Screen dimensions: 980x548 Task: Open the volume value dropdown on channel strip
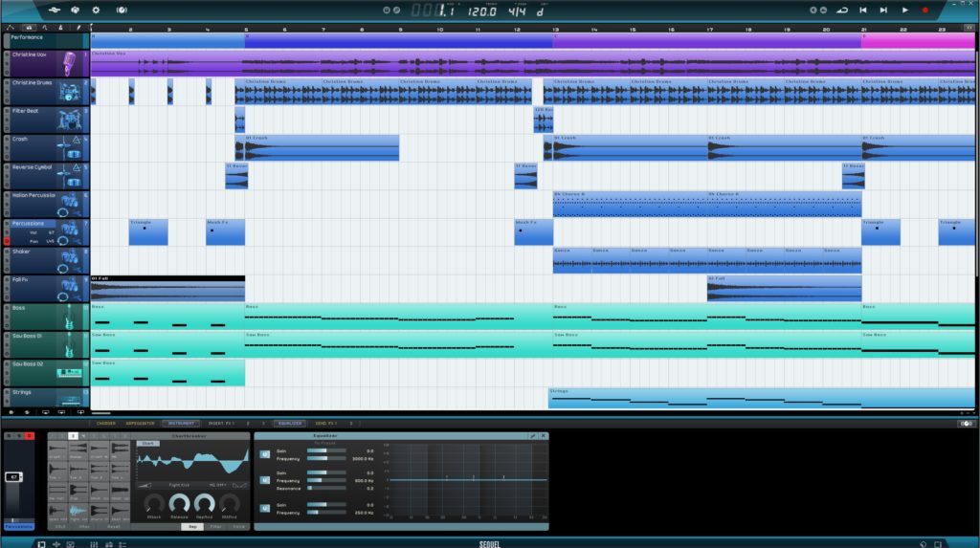(x=14, y=476)
